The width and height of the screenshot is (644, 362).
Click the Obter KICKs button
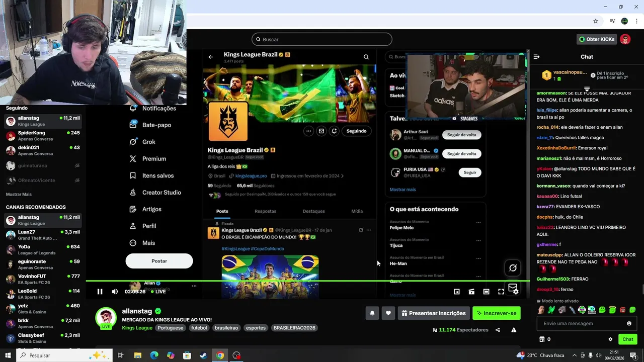[x=597, y=39]
